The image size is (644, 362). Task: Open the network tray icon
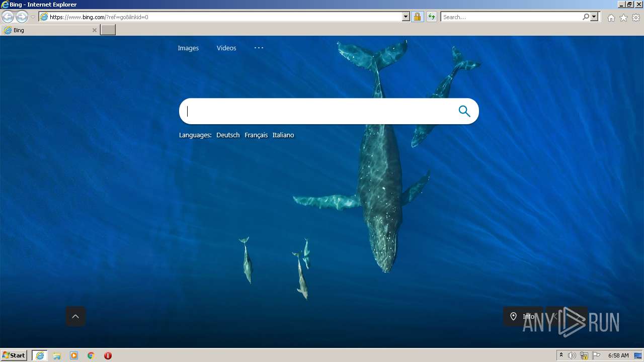click(584, 355)
